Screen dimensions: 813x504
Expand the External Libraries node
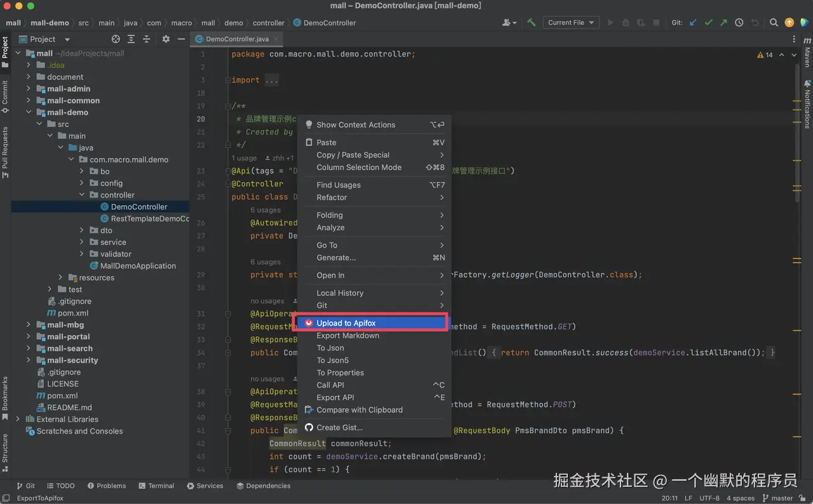18,419
